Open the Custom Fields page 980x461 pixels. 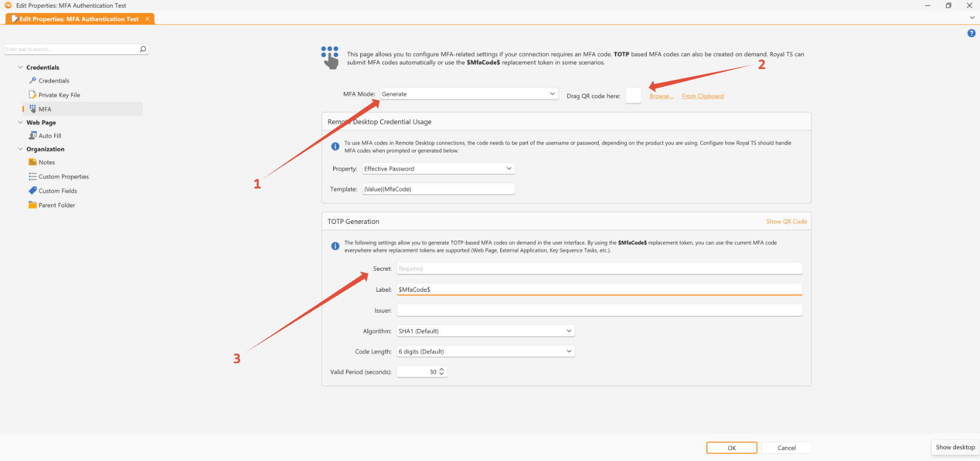click(x=58, y=191)
